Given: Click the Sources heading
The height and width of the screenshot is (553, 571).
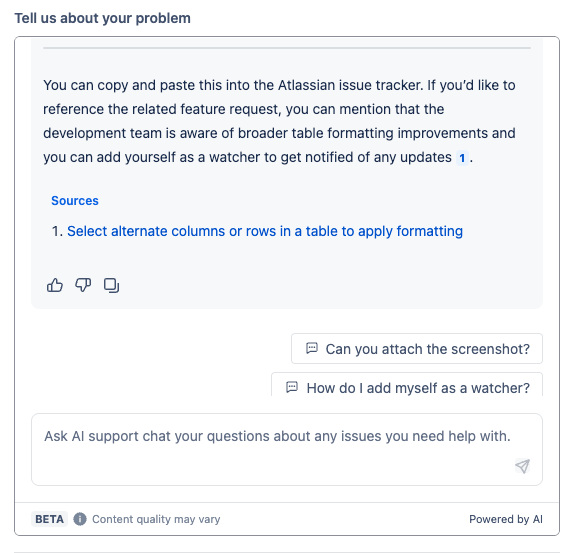Looking at the screenshot, I should click(x=75, y=201).
